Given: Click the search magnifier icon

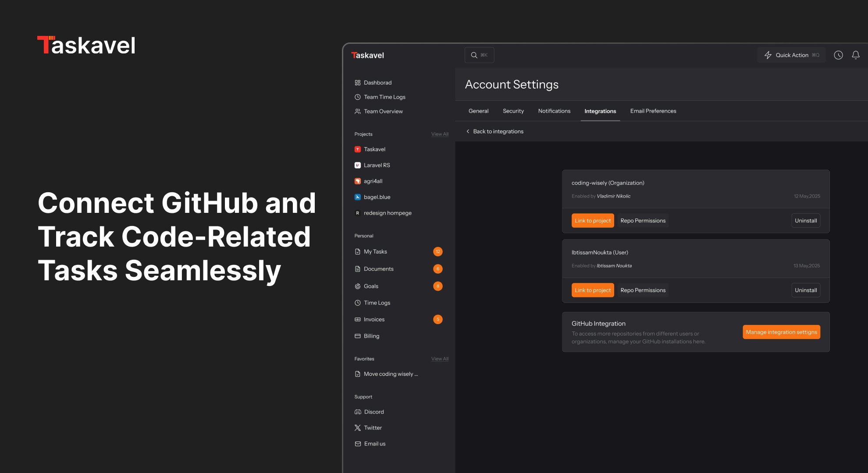Looking at the screenshot, I should (474, 55).
